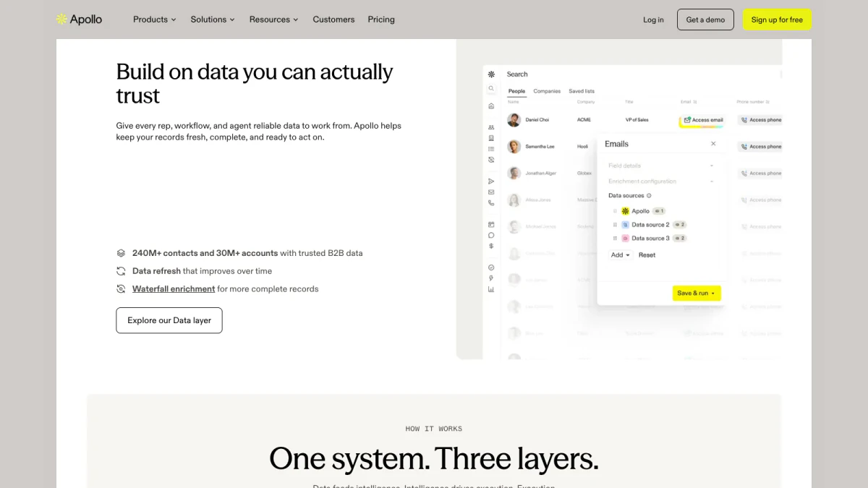Click Daniel Choi's avatar photo
868x488 pixels.
click(514, 120)
